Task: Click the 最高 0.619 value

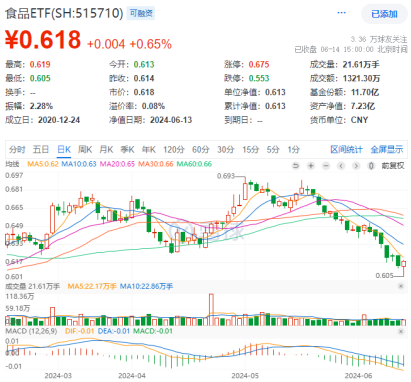Action: 40,64
